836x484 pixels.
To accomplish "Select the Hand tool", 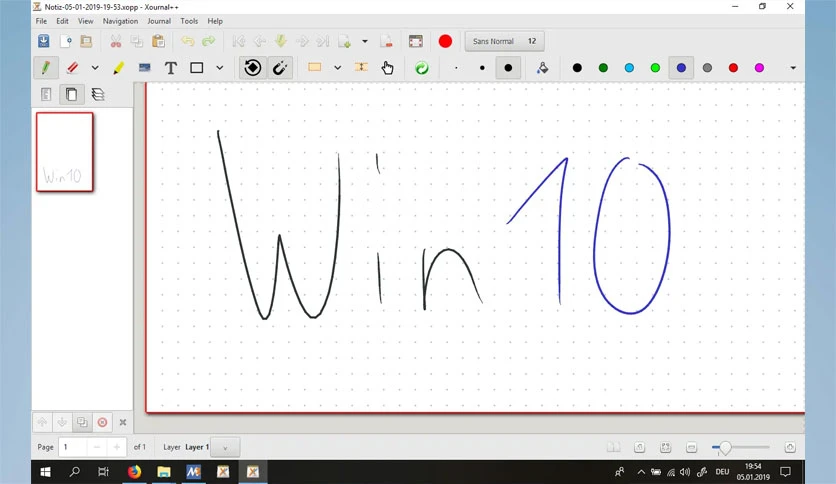I will click(388, 68).
